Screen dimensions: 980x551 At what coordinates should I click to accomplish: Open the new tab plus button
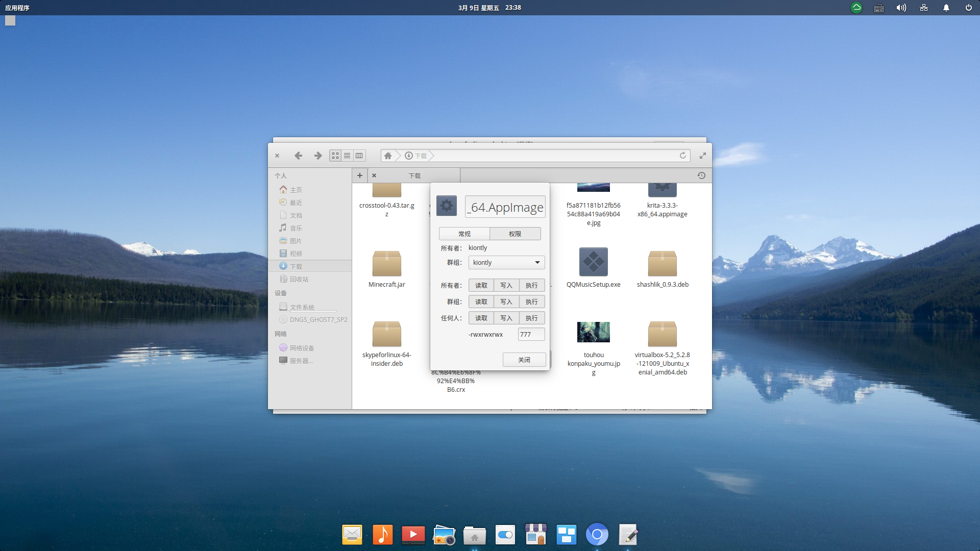click(x=360, y=176)
